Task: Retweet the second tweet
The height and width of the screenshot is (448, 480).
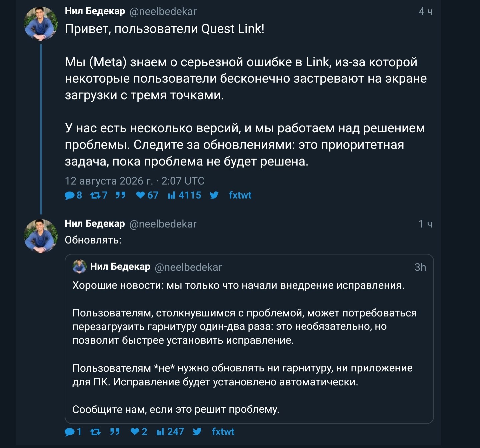Action: 96,432
